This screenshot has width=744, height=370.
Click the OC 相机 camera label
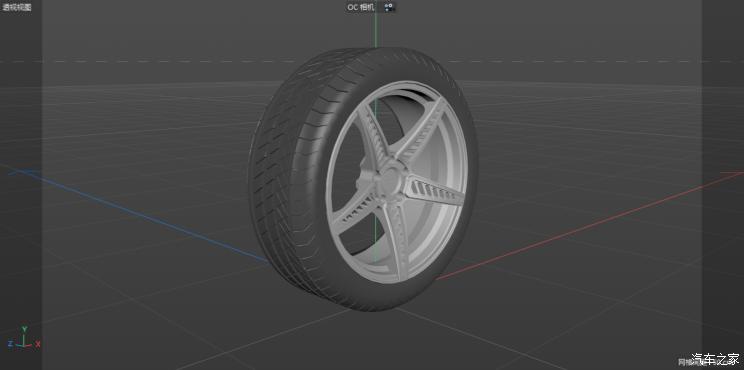coord(361,7)
